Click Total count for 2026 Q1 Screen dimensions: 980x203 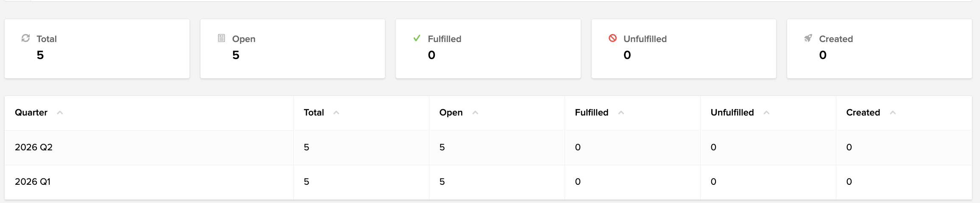tap(306, 182)
